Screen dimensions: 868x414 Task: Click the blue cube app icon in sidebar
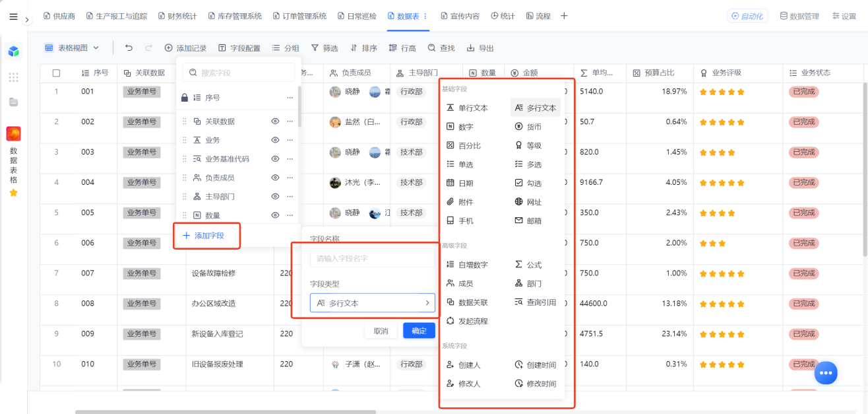pyautogui.click(x=14, y=51)
